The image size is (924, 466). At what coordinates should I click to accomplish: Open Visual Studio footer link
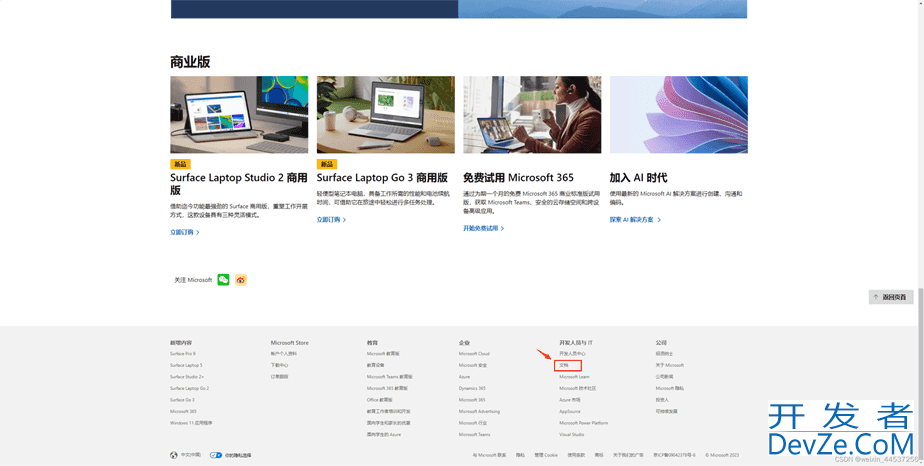[572, 434]
